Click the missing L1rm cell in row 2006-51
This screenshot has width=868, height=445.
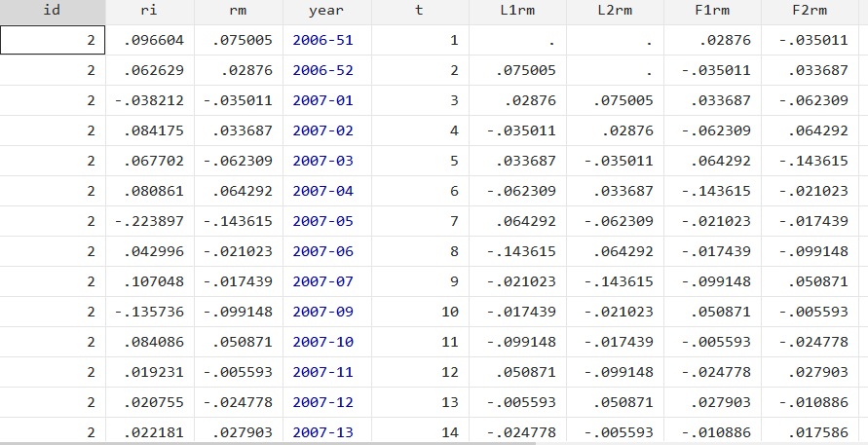517,40
